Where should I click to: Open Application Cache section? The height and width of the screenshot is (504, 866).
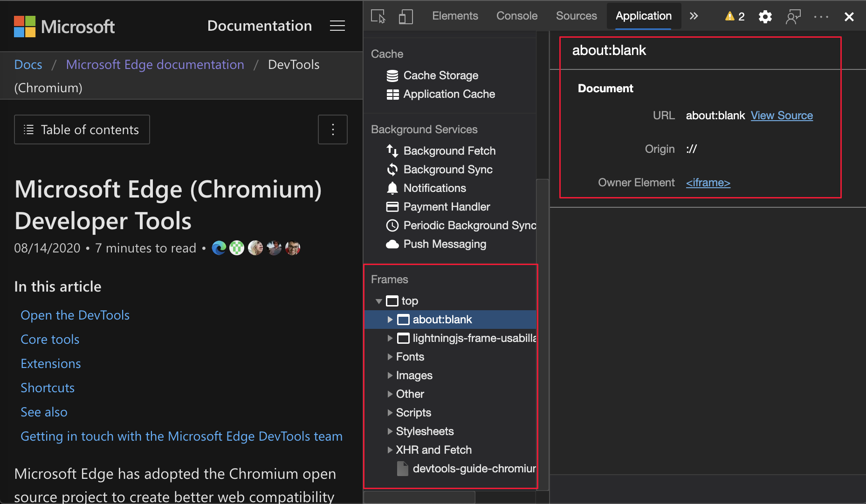tap(448, 94)
